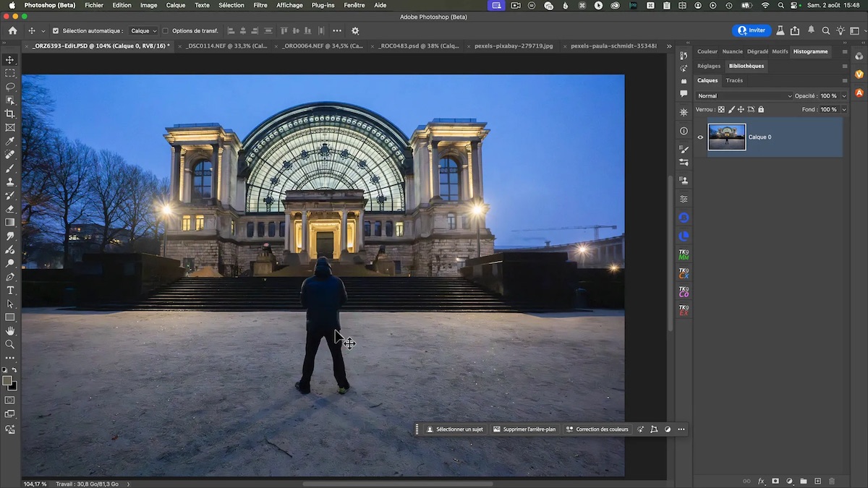Click Supprimer l'arrière-plan button
Screen dimensions: 868x488
[x=524, y=429]
